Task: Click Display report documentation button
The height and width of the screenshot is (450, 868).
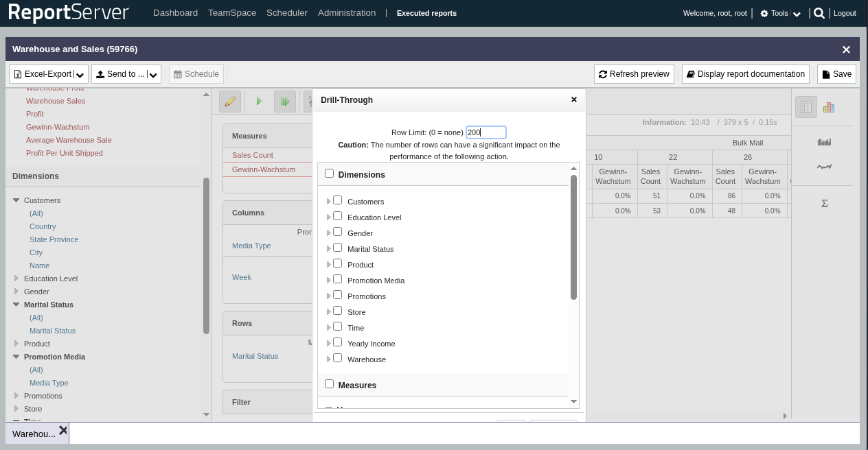Action: pyautogui.click(x=745, y=74)
